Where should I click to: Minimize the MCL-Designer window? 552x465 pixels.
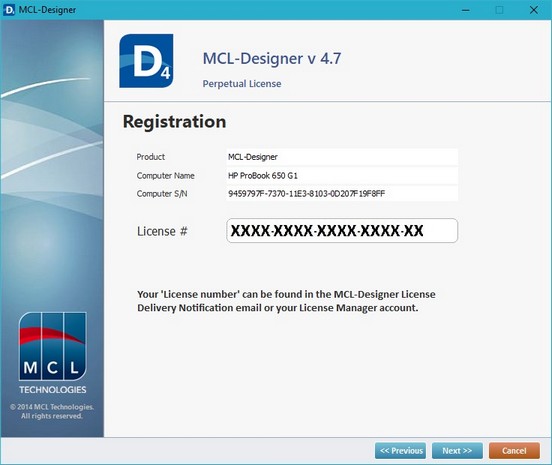point(466,10)
